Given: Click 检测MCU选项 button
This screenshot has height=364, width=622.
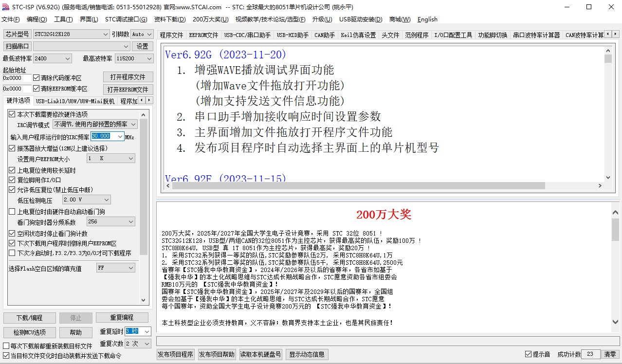Looking at the screenshot, I should pos(30,332).
